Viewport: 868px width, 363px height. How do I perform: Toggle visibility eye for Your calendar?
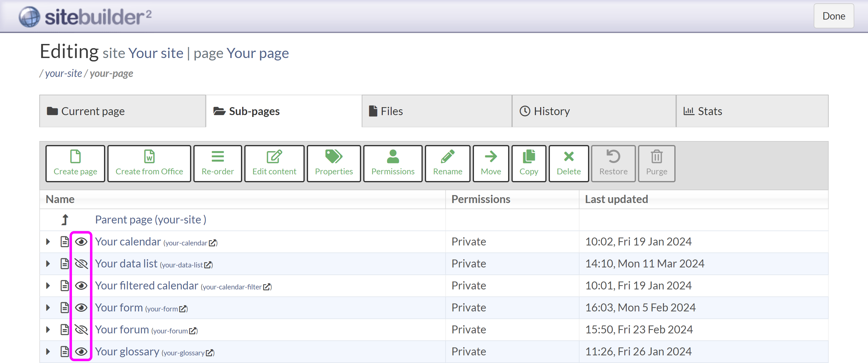point(81,241)
